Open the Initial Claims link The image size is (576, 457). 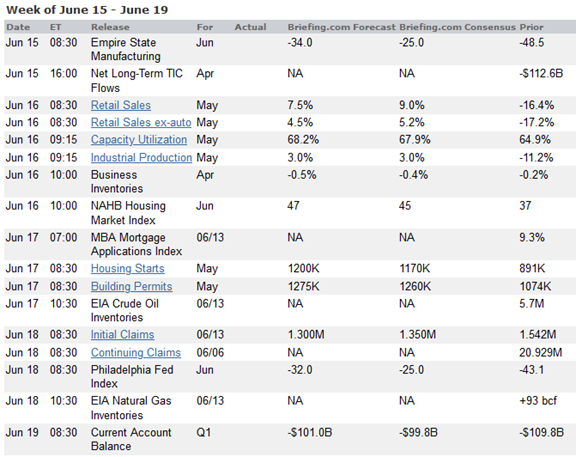(122, 335)
